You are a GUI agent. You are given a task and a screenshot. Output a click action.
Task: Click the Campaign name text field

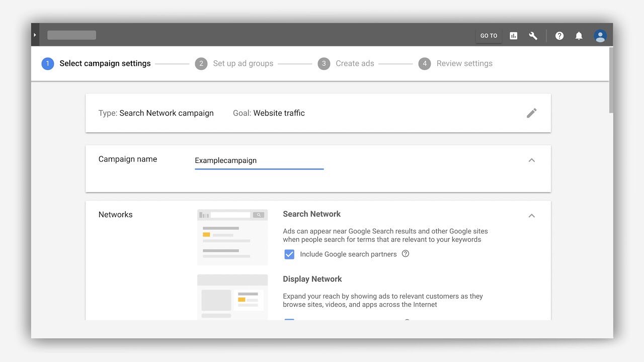pos(259,161)
